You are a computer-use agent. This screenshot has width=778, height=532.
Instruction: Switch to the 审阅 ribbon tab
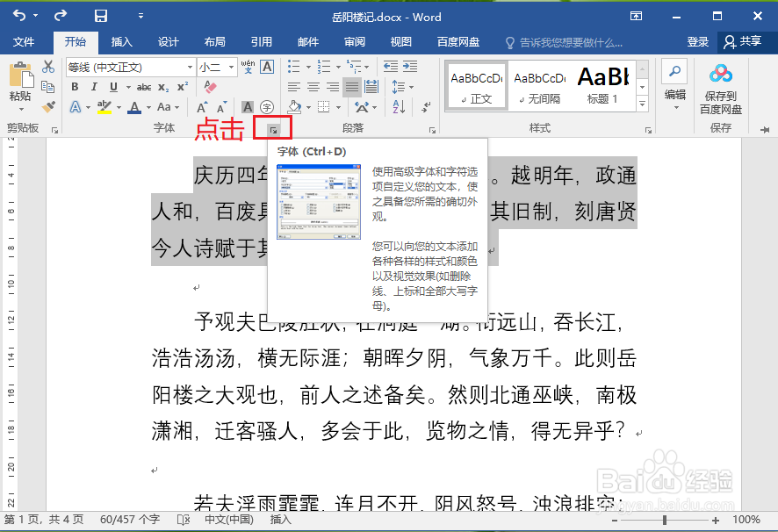coord(354,41)
